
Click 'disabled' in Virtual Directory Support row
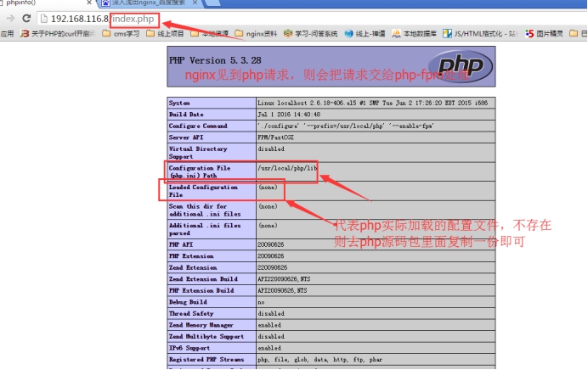(271, 149)
